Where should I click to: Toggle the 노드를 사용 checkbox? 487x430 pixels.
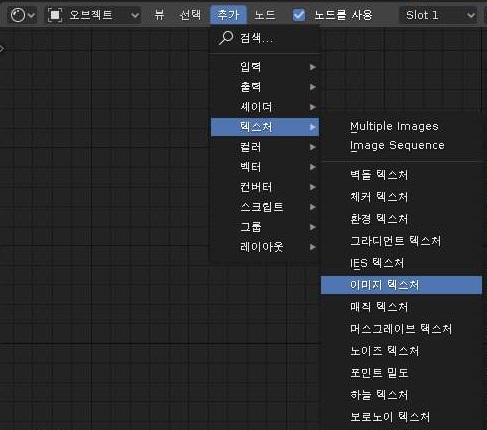coord(299,15)
